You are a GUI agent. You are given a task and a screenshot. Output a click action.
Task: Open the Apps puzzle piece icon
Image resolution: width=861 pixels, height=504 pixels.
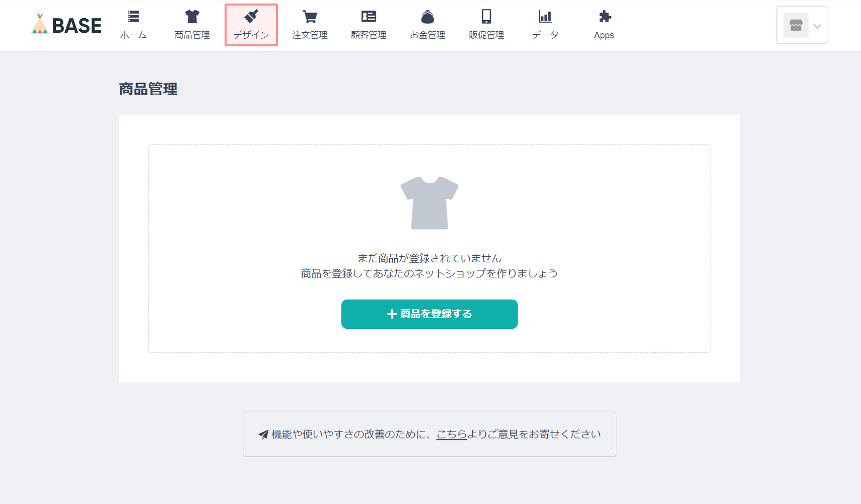click(604, 16)
